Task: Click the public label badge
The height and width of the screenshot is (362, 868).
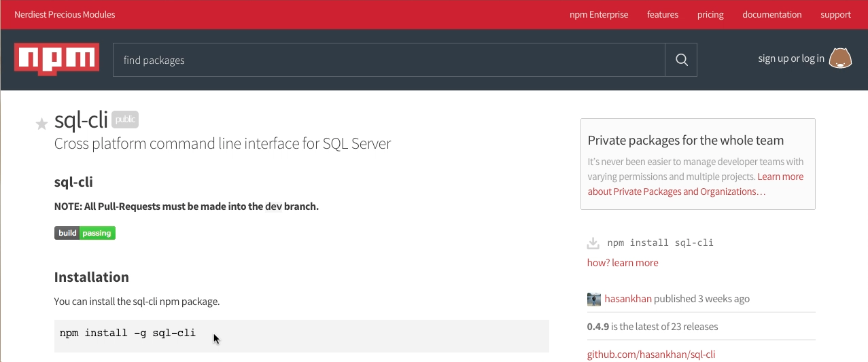Action: (125, 120)
